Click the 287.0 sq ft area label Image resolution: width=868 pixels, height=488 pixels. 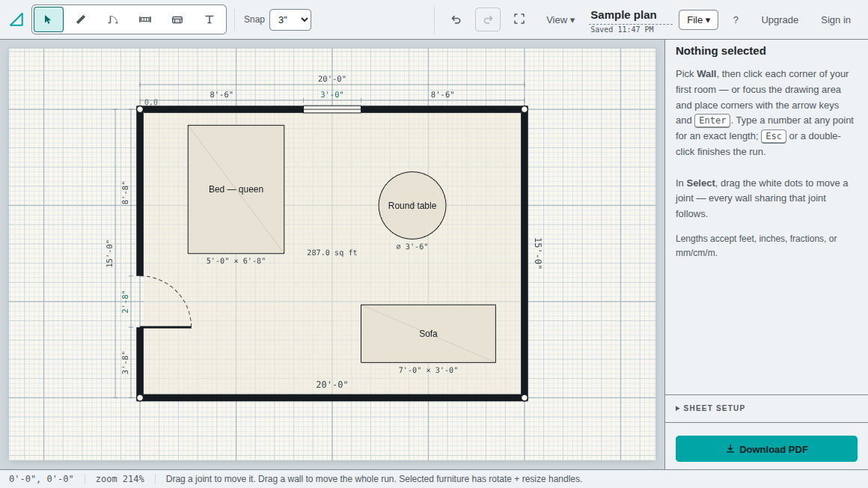tap(332, 252)
